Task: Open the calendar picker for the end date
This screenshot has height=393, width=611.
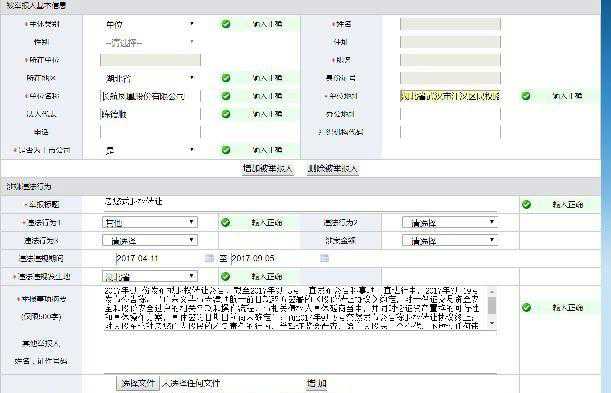Action: tap(324, 258)
